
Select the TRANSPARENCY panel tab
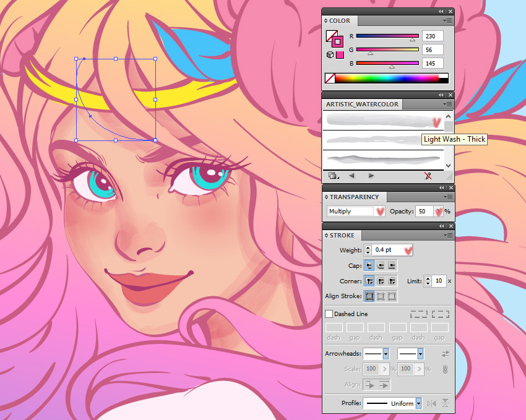(x=354, y=197)
